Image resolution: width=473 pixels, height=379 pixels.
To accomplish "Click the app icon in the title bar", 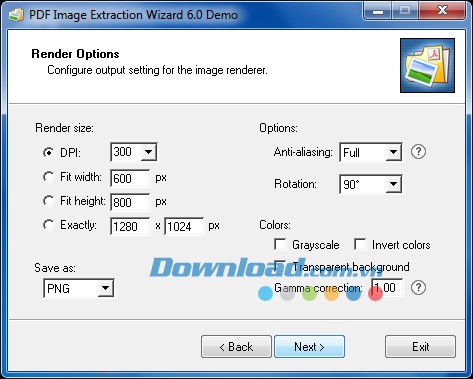I will click(16, 15).
